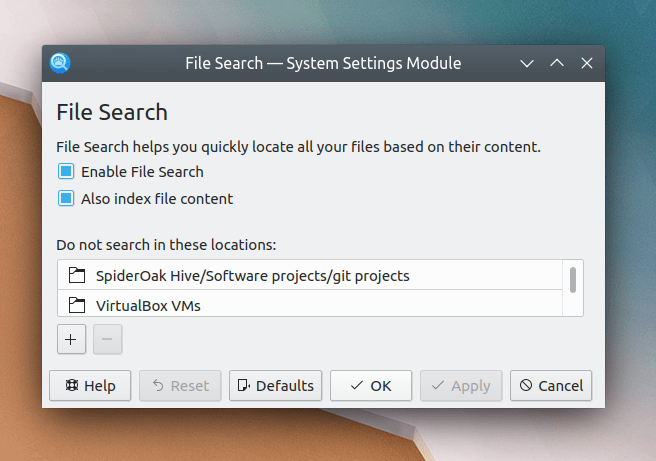This screenshot has width=656, height=461.
Task: Maximize window using the up chevron
Action: point(557,63)
